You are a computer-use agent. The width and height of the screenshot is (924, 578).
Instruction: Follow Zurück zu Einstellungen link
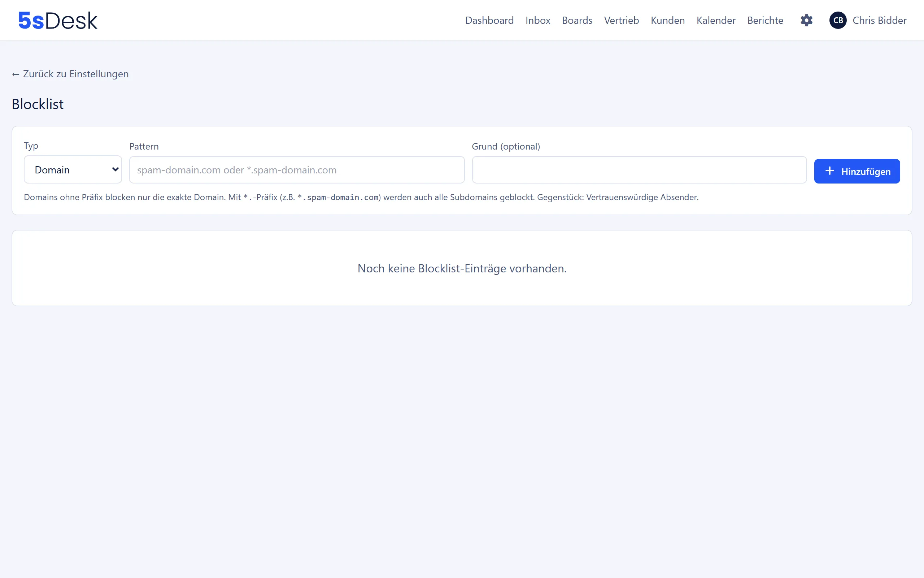coord(70,74)
